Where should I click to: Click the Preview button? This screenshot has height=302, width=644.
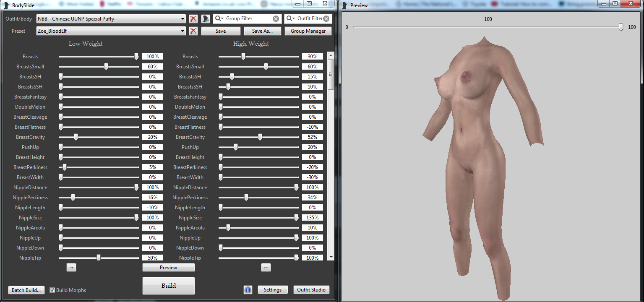coord(169,268)
